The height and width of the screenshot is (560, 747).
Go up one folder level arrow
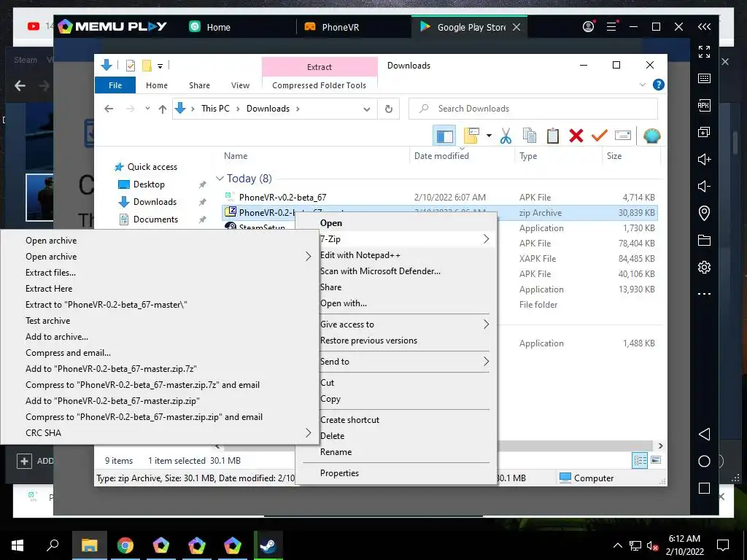(x=163, y=109)
